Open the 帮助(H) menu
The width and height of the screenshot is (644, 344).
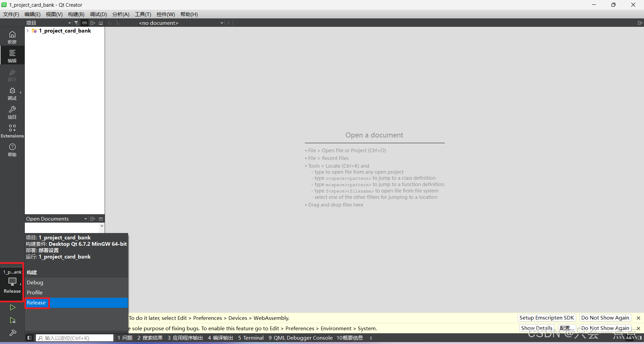pos(189,14)
